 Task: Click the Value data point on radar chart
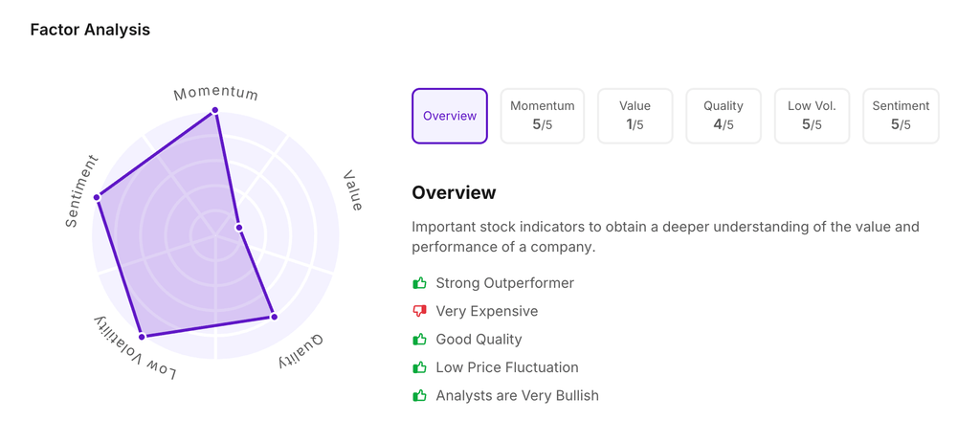tap(239, 228)
